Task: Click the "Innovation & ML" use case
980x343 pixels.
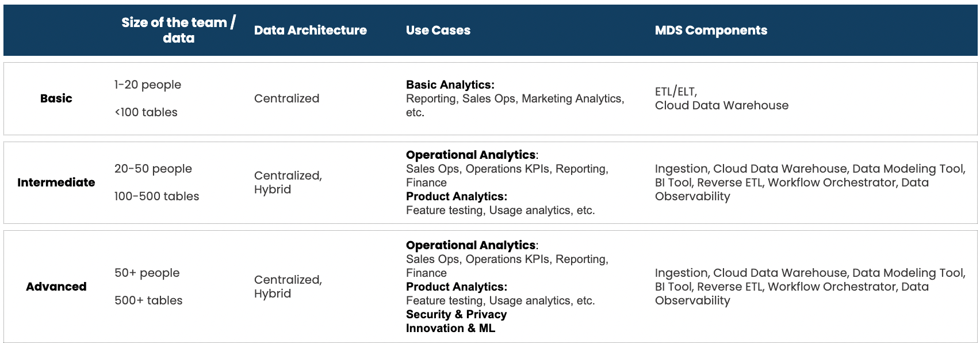Action: coord(450,328)
